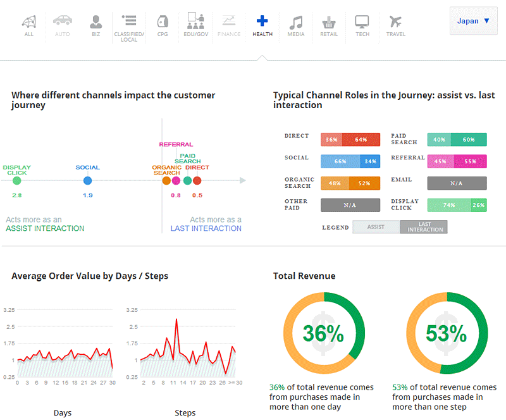The image size is (506, 420).
Task: Pick the TECH monitor icon
Action: (362, 22)
